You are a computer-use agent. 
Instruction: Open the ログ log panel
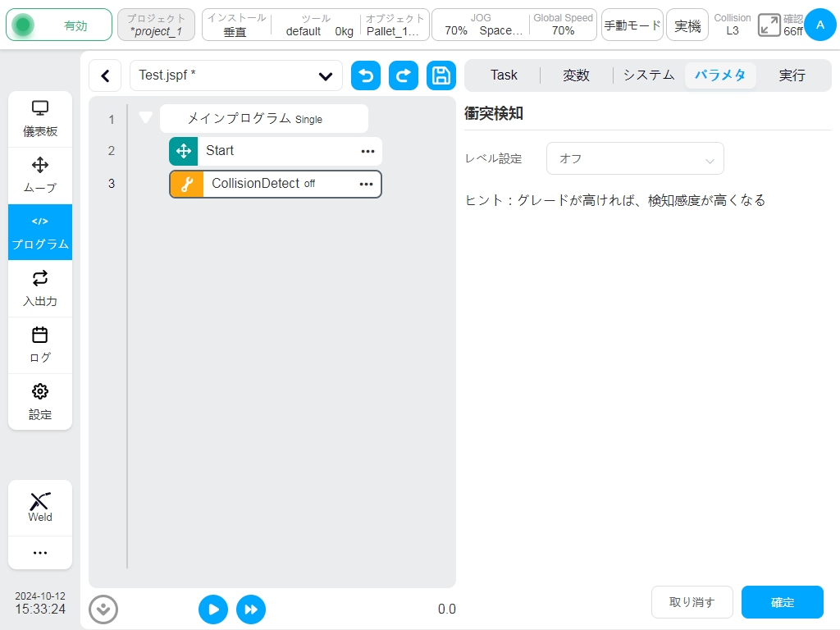(40, 345)
